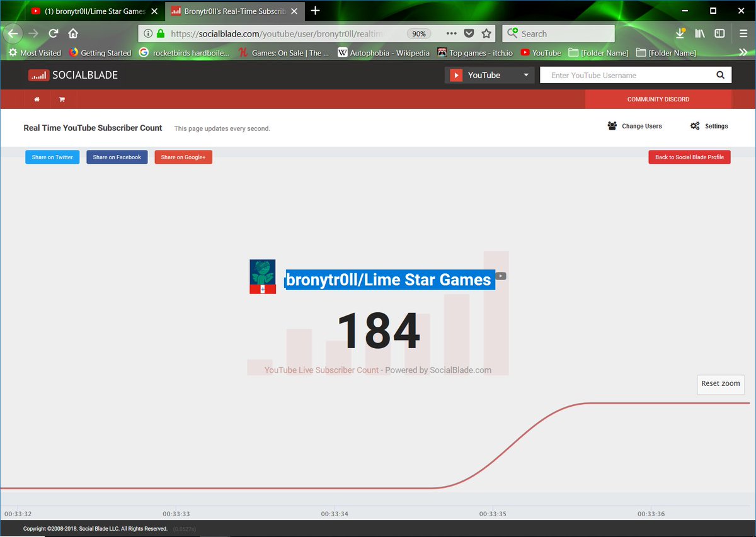Click the search magnifier in username box

point(720,75)
